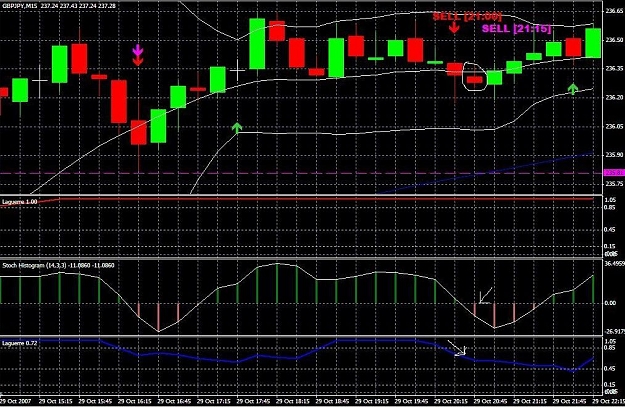The image size is (625, 407).
Task: Click the 0.45 level on the Laguerre 1.00 scale
Action: [x=610, y=230]
